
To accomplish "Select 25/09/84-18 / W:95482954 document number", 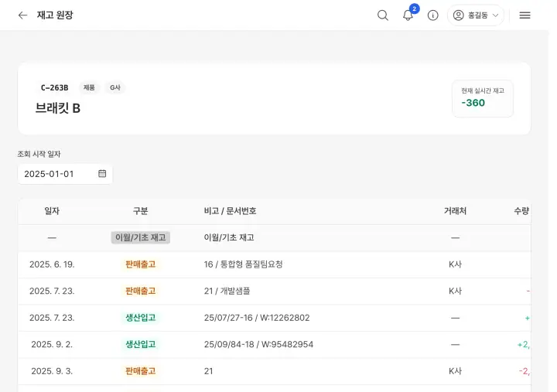I will 258,344.
